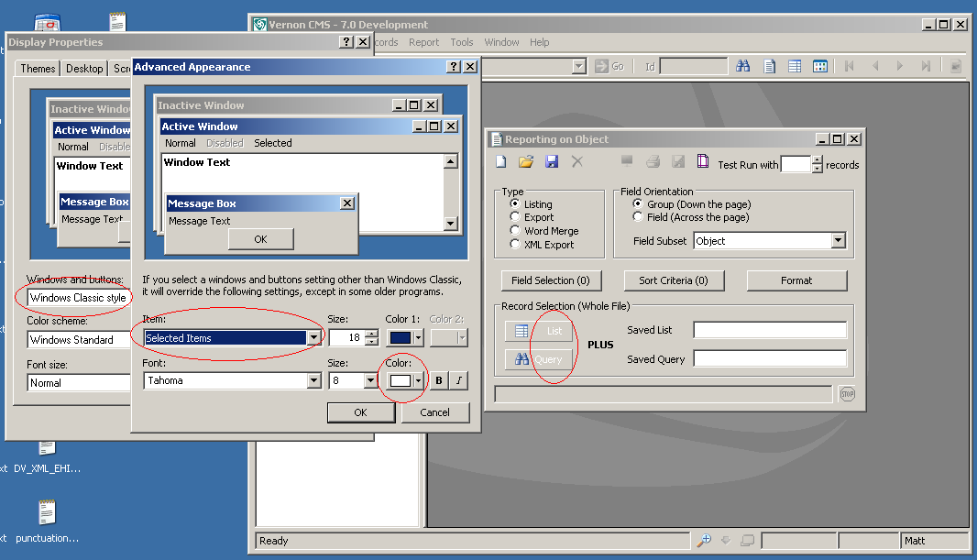Select Field (Across the page) orientation

pos(637,217)
